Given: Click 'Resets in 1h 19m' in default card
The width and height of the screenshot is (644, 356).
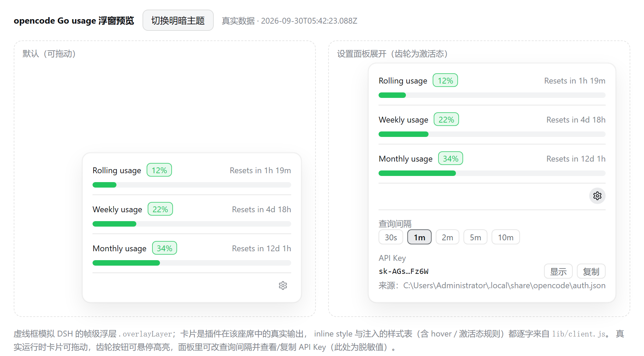Looking at the screenshot, I should click(x=260, y=170).
